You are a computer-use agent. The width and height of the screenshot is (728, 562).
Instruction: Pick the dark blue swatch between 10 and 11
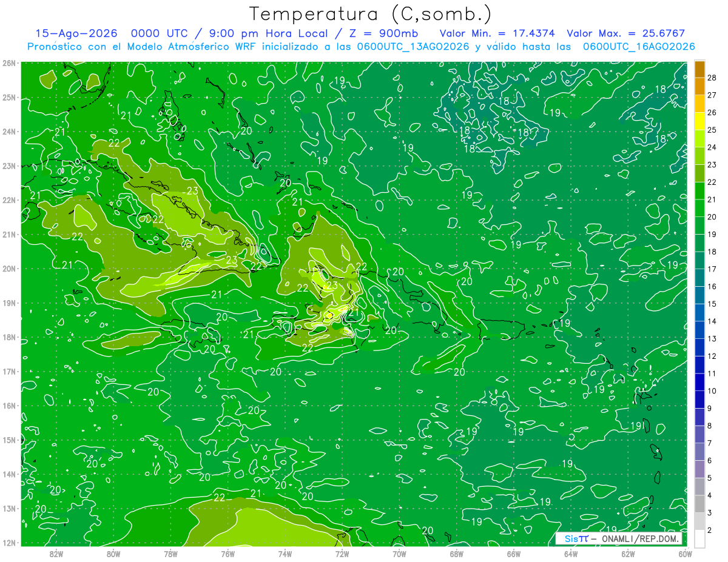[x=699, y=382]
